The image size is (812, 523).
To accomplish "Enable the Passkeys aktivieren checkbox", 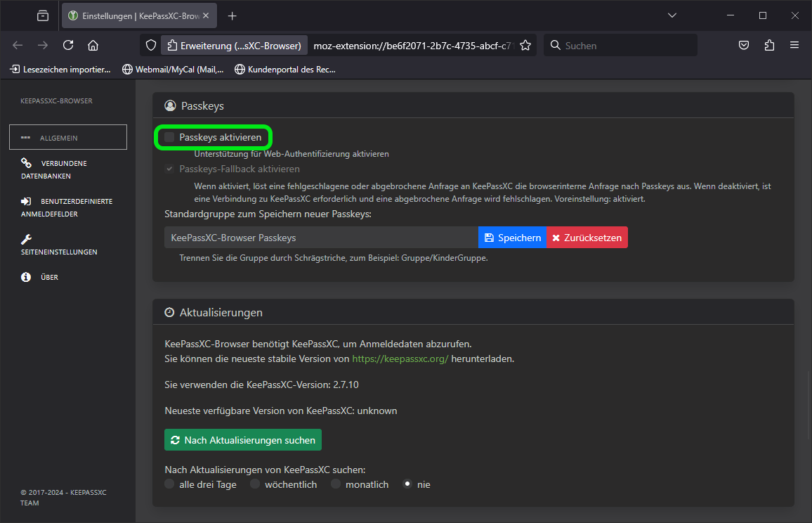I will [x=169, y=137].
